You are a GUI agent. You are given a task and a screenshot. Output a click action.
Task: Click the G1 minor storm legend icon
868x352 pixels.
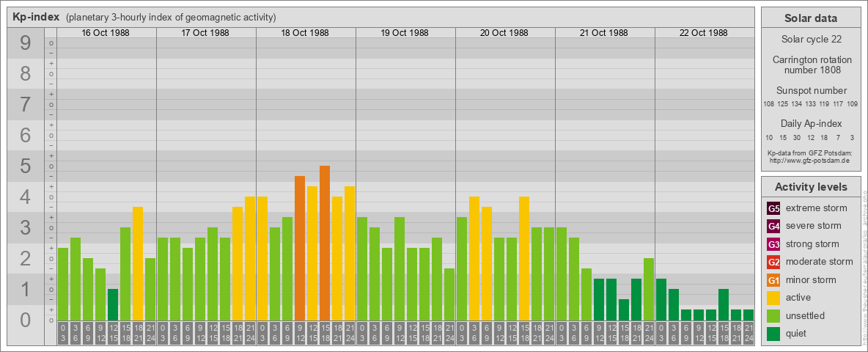(773, 280)
